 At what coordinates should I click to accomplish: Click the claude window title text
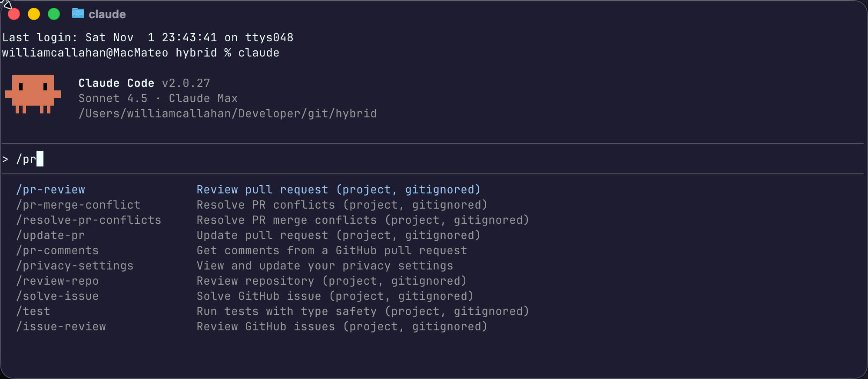click(x=107, y=13)
